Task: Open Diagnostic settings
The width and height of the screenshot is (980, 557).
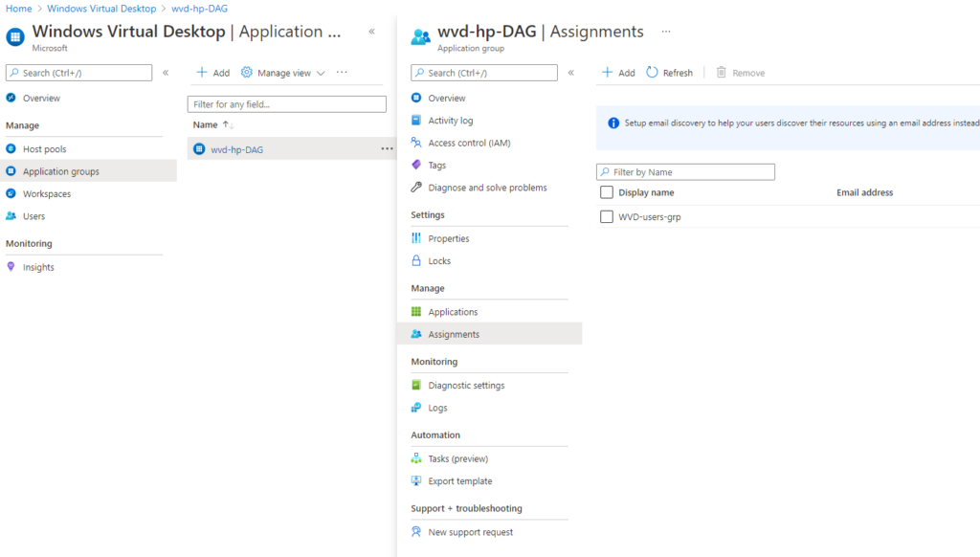Action: pyautogui.click(x=466, y=385)
